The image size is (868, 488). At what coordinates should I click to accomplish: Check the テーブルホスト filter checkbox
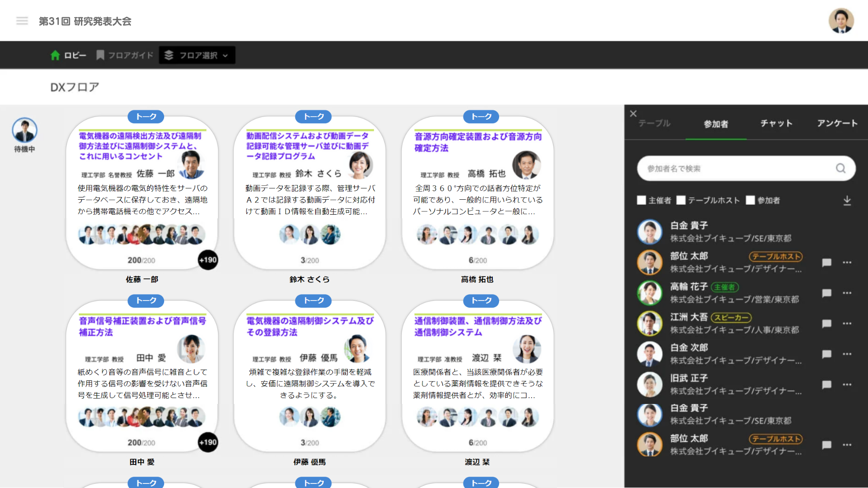[x=681, y=200]
